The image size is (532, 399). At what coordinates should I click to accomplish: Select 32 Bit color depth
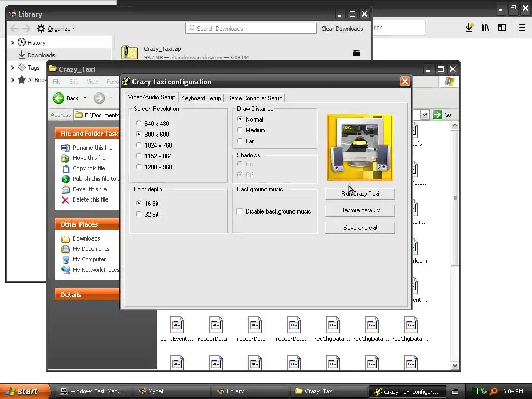(138, 214)
